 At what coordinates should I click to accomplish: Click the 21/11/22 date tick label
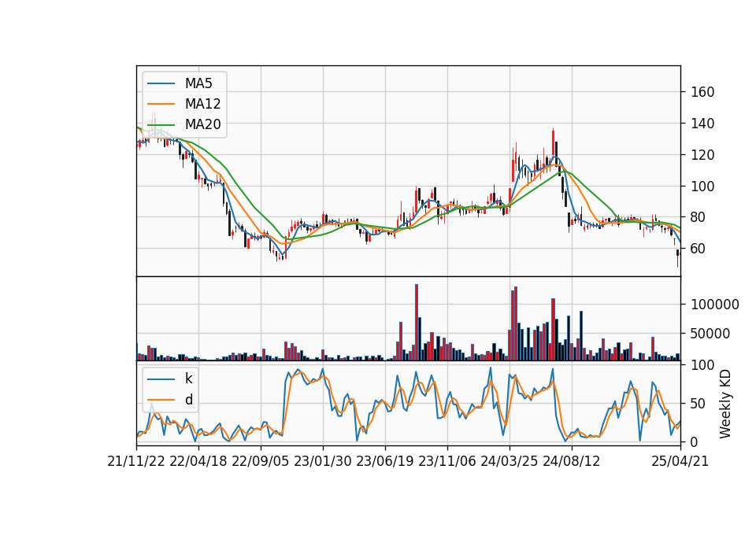coord(136,461)
